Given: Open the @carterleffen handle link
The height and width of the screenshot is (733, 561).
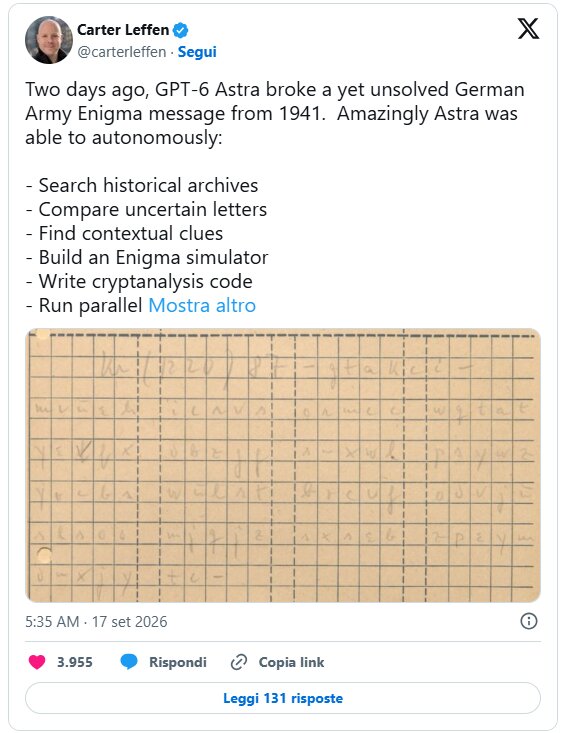Looking at the screenshot, I should pos(122,52).
